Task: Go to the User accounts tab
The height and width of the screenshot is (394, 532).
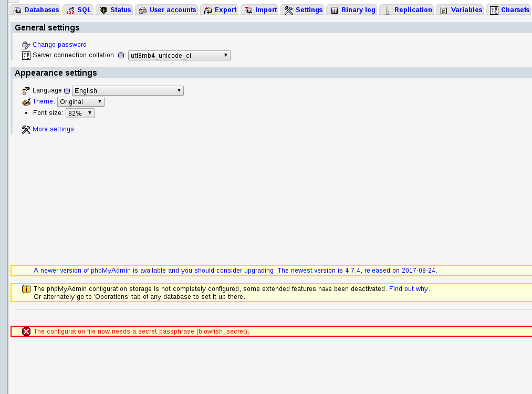Action: (x=166, y=10)
